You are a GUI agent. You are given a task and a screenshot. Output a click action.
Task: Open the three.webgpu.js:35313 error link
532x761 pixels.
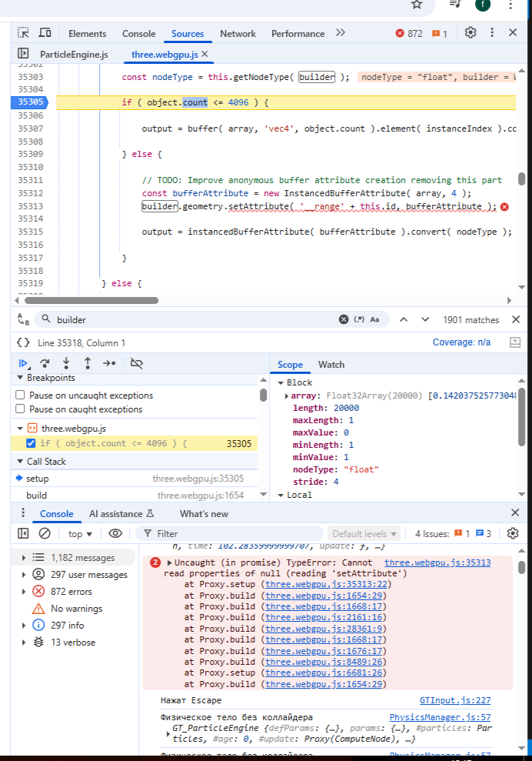(x=437, y=562)
